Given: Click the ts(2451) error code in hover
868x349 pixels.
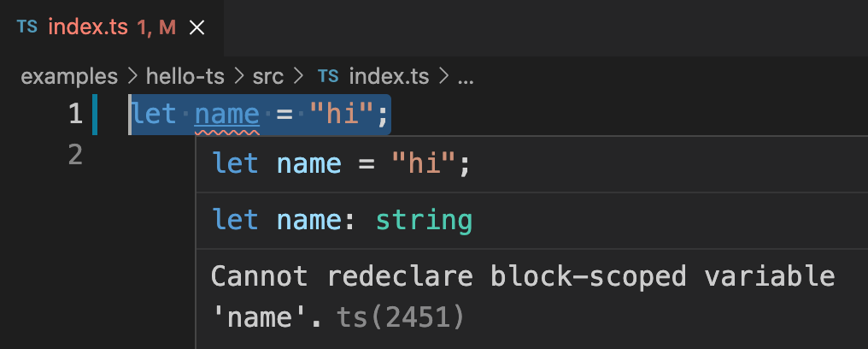Looking at the screenshot, I should 400,318.
